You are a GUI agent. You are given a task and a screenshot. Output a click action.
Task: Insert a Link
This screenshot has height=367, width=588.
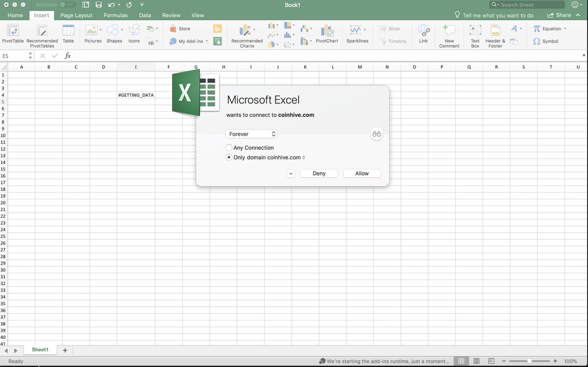pyautogui.click(x=423, y=34)
